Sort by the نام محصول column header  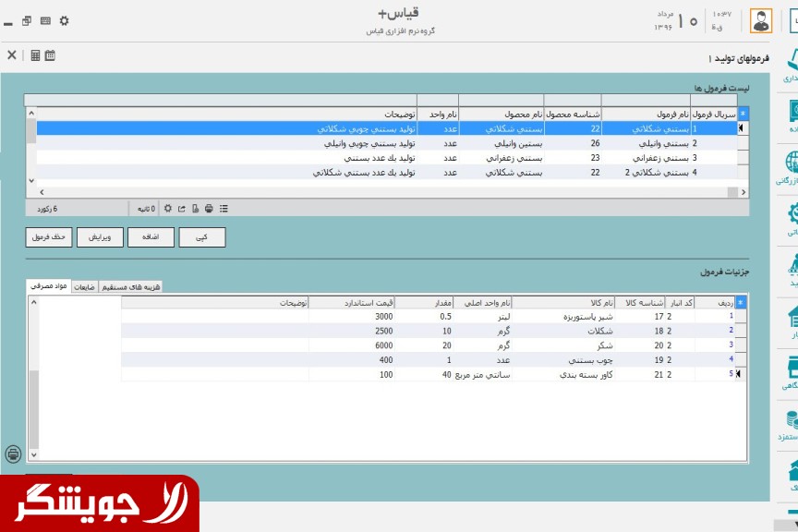click(502, 115)
